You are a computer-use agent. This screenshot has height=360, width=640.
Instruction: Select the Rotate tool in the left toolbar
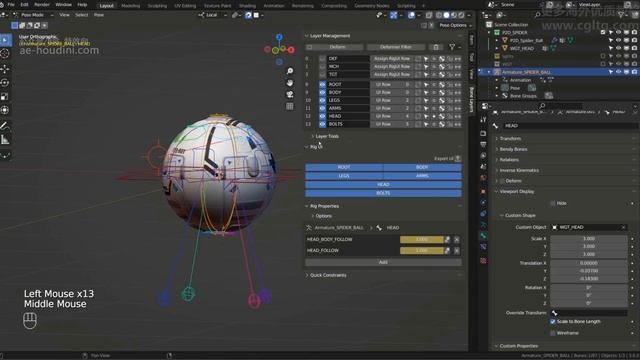[x=5, y=82]
